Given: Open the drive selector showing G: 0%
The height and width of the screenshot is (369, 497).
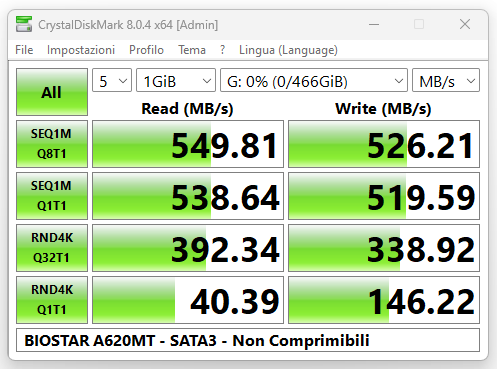Looking at the screenshot, I should pyautogui.click(x=314, y=80).
